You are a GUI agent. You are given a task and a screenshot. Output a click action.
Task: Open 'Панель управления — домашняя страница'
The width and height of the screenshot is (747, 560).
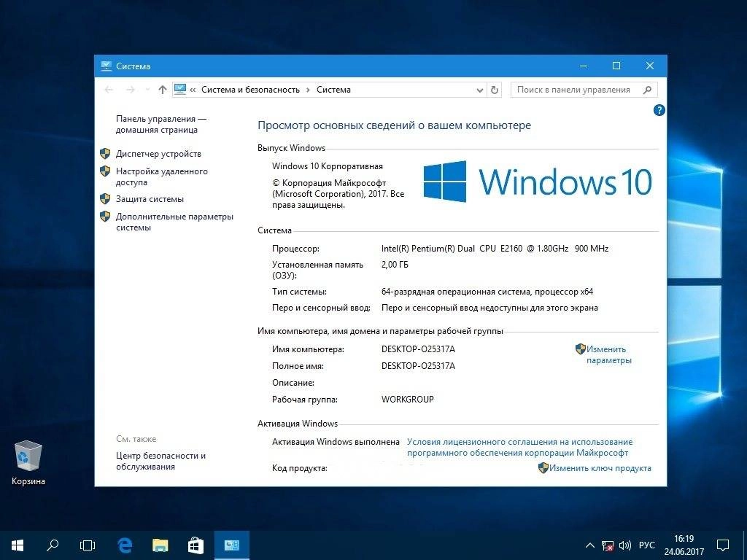pyautogui.click(x=161, y=124)
